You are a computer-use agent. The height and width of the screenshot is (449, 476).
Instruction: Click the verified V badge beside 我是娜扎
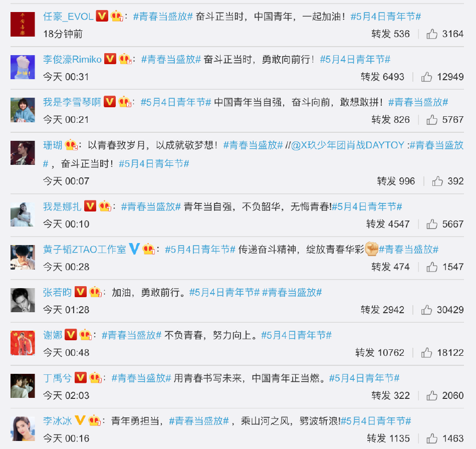click(x=90, y=206)
